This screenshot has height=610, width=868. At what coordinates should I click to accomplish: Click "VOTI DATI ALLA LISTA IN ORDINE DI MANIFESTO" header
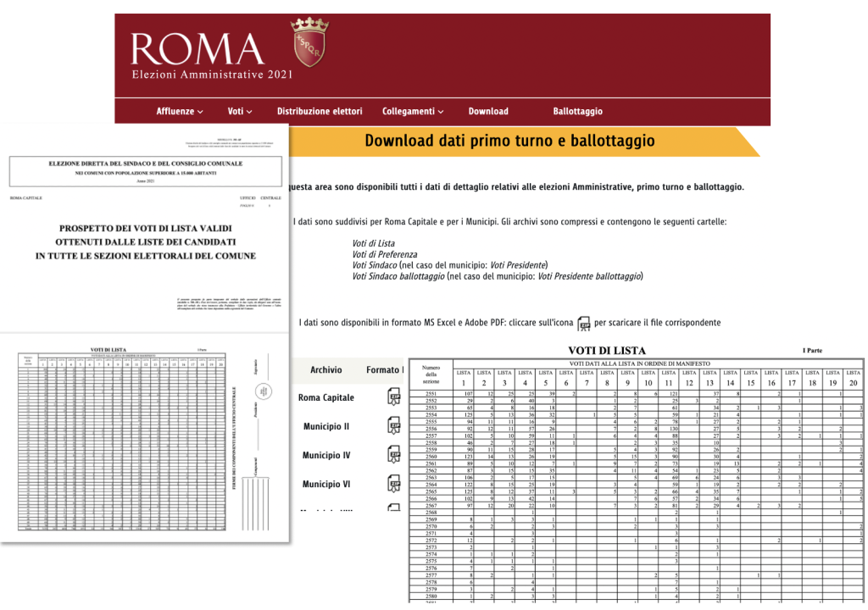click(639, 363)
